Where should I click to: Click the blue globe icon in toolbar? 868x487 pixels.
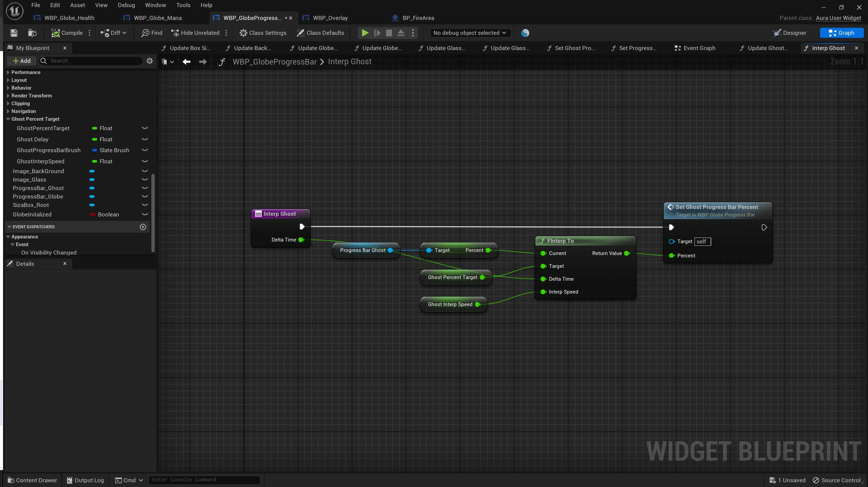525,33
